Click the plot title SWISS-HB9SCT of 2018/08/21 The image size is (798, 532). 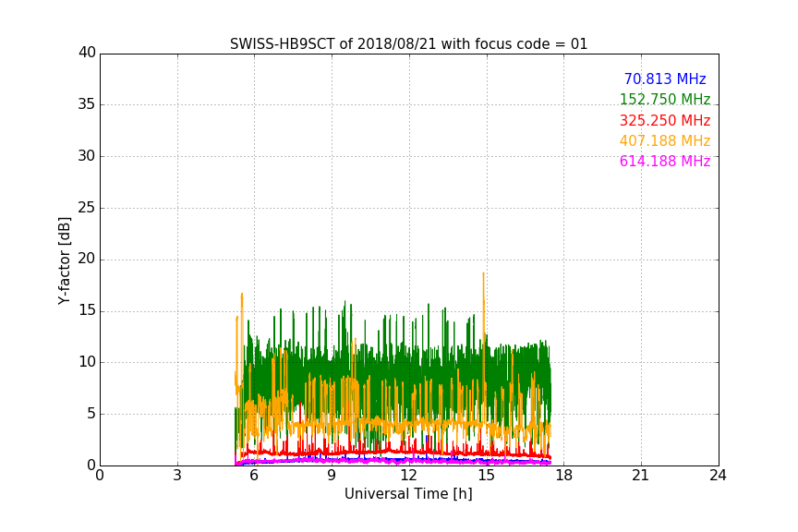point(408,43)
